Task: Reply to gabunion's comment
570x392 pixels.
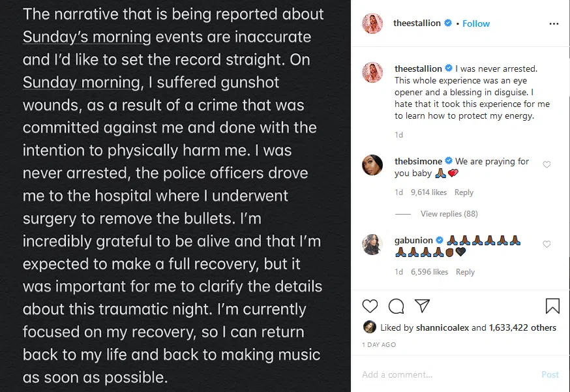Action: pyautogui.click(x=465, y=272)
